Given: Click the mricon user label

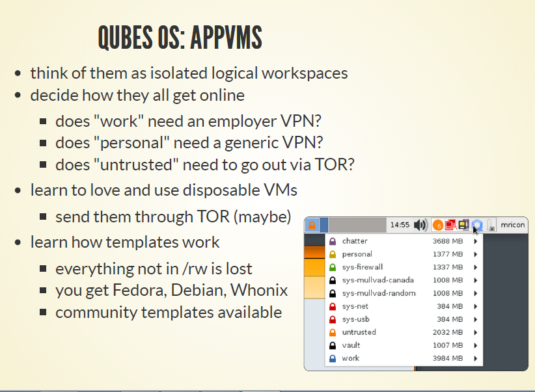Looking at the screenshot, I should tap(512, 225).
